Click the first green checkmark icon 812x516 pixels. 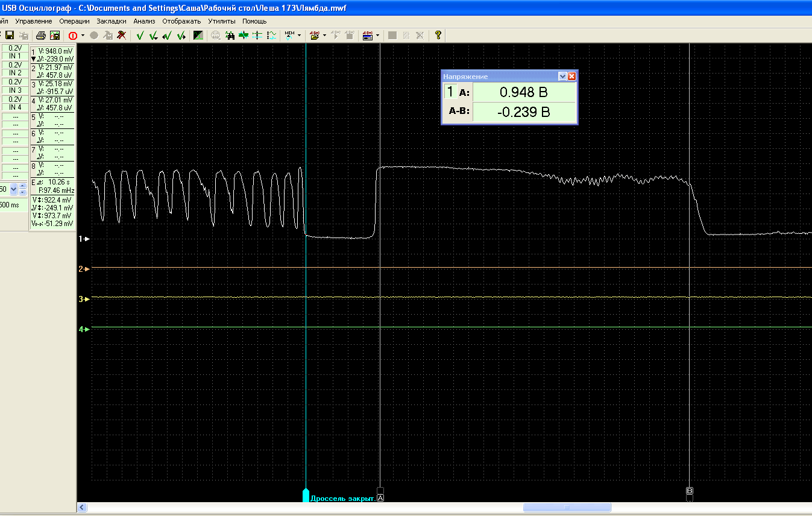click(140, 36)
